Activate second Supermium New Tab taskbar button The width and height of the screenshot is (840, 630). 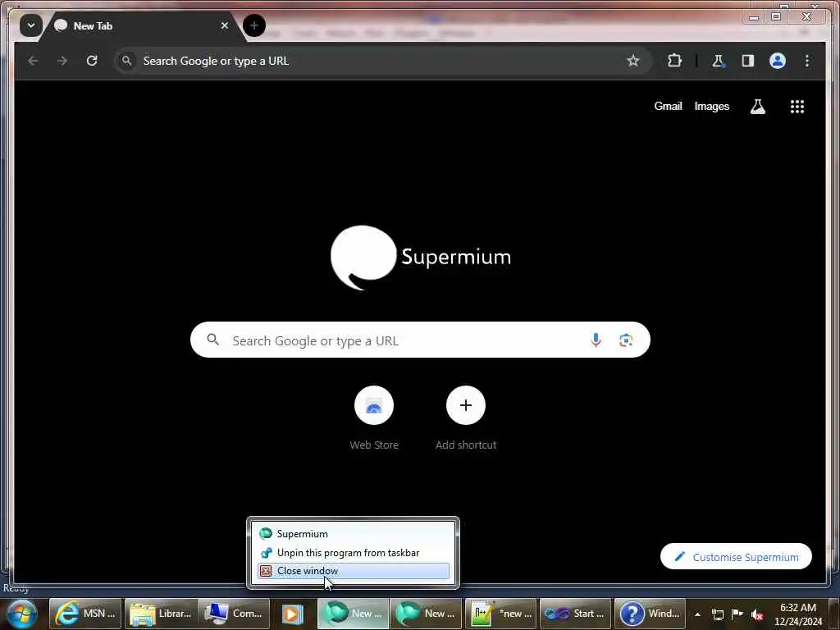point(426,614)
